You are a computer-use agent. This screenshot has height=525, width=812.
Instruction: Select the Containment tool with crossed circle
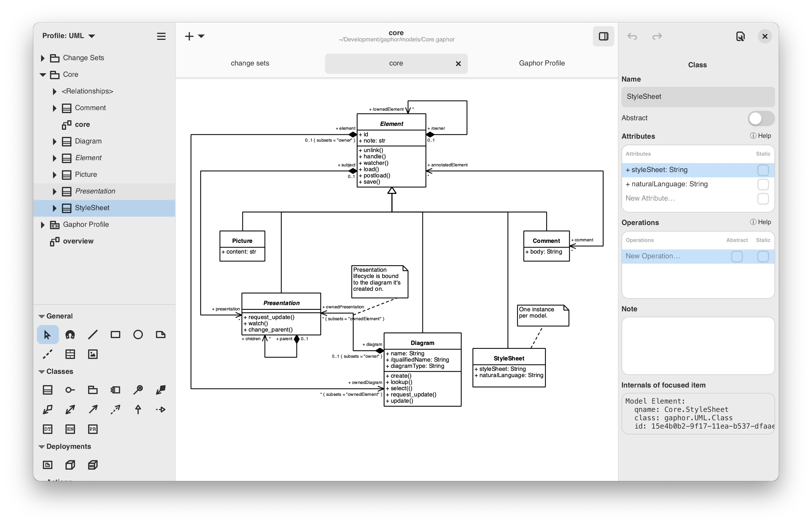tap(138, 390)
